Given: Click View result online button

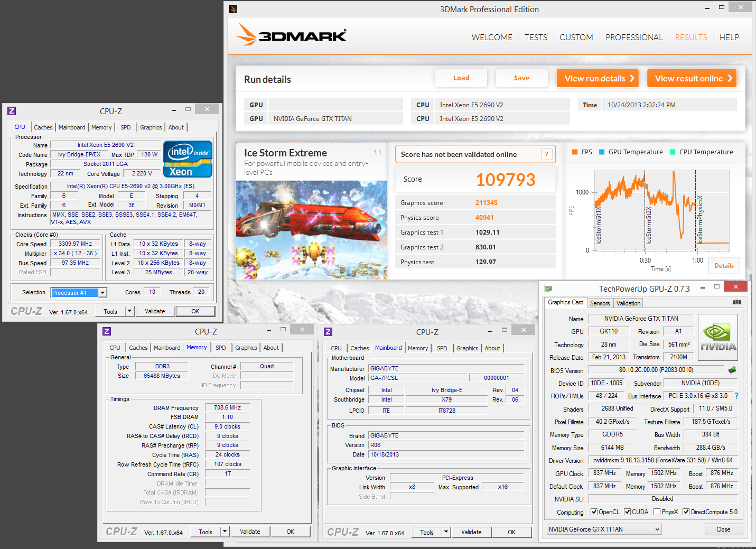Looking at the screenshot, I should [x=692, y=78].
